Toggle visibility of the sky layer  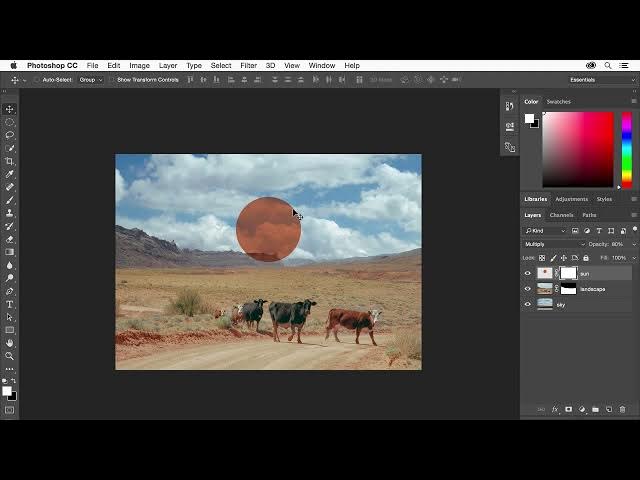coord(528,304)
